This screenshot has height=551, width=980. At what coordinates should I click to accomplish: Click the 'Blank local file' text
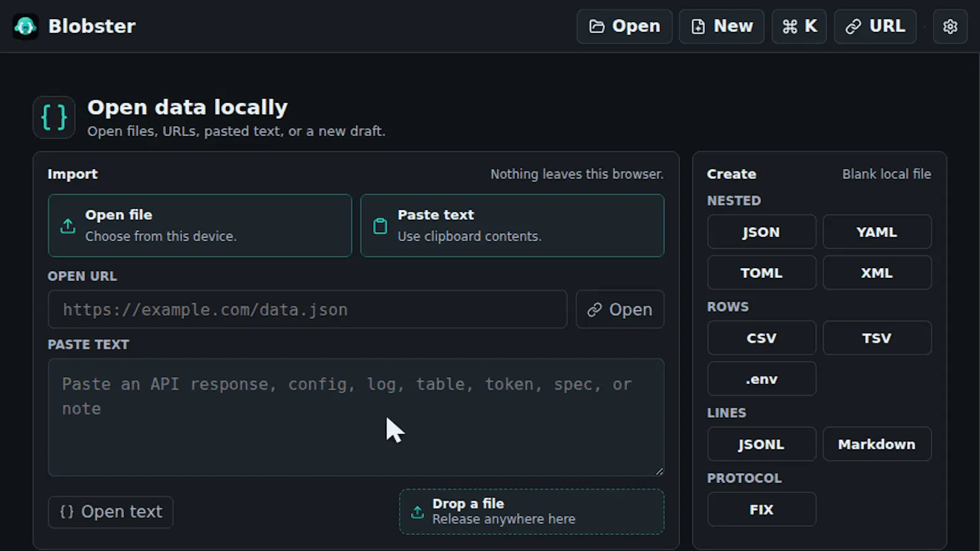(886, 174)
